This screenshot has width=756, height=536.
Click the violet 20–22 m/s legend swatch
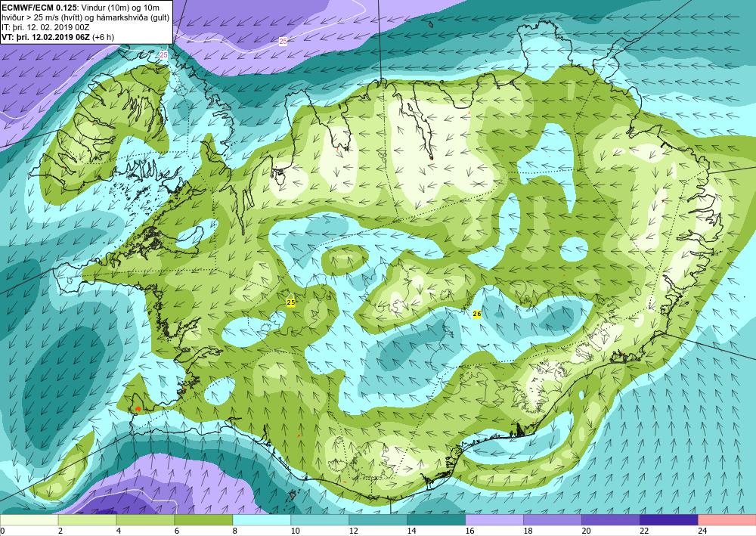pyautogui.click(x=610, y=520)
